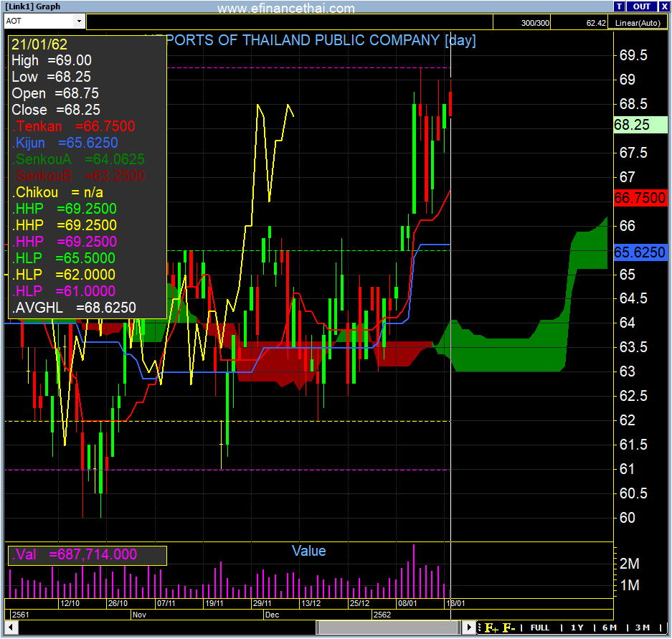Click the magenta .HLP =61.0000 legend line
This screenshot has height=639, width=672.
63,291
